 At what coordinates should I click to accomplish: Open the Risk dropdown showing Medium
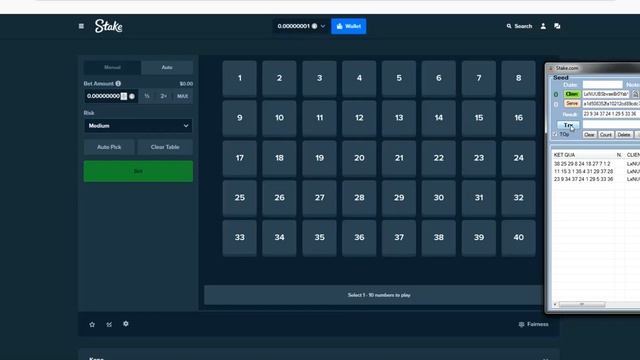pyautogui.click(x=138, y=126)
